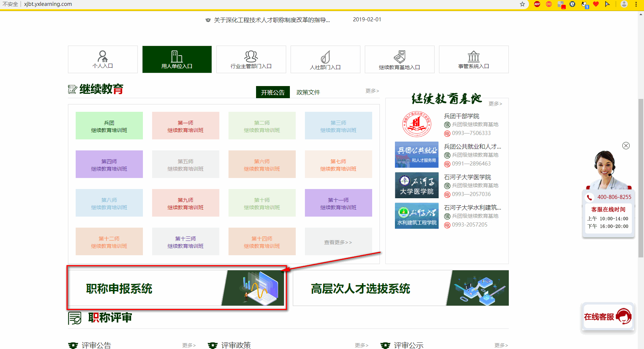Bookmark this page with the star icon
Viewport: 644px width, 349px height.
(522, 4)
